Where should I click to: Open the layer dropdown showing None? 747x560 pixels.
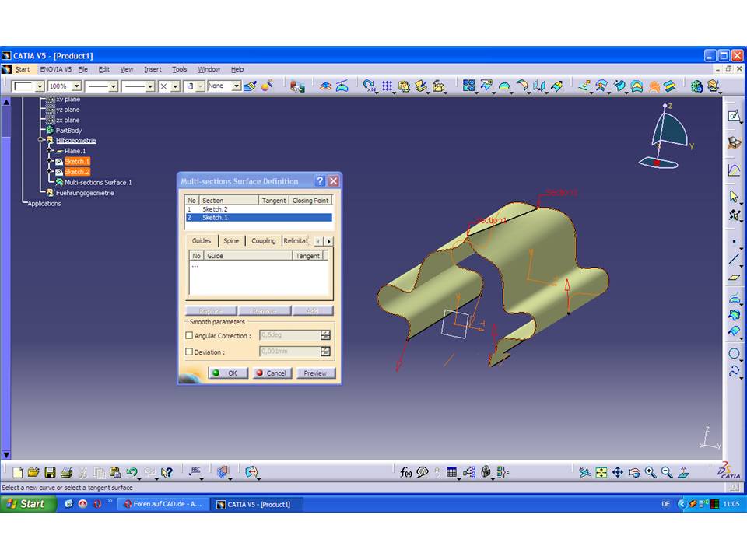(x=237, y=86)
